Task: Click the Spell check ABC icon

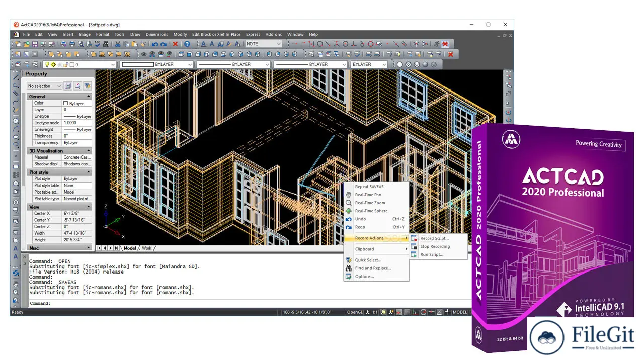Action: click(x=98, y=44)
